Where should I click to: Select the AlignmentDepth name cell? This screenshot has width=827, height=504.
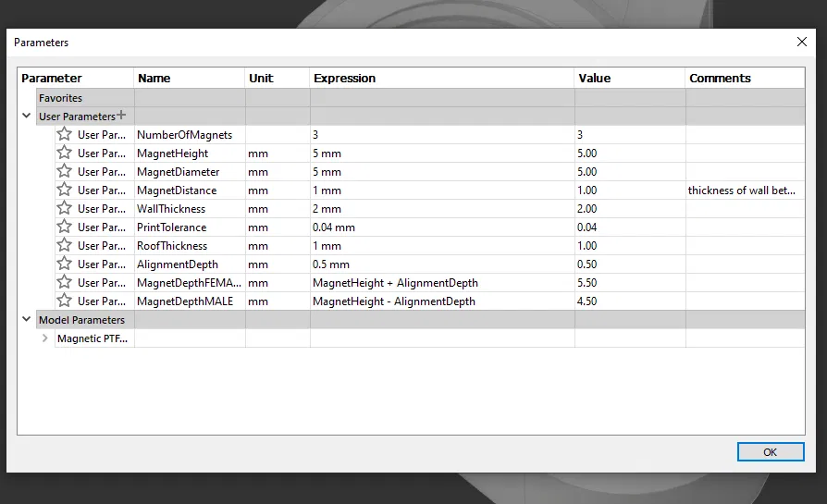point(190,264)
